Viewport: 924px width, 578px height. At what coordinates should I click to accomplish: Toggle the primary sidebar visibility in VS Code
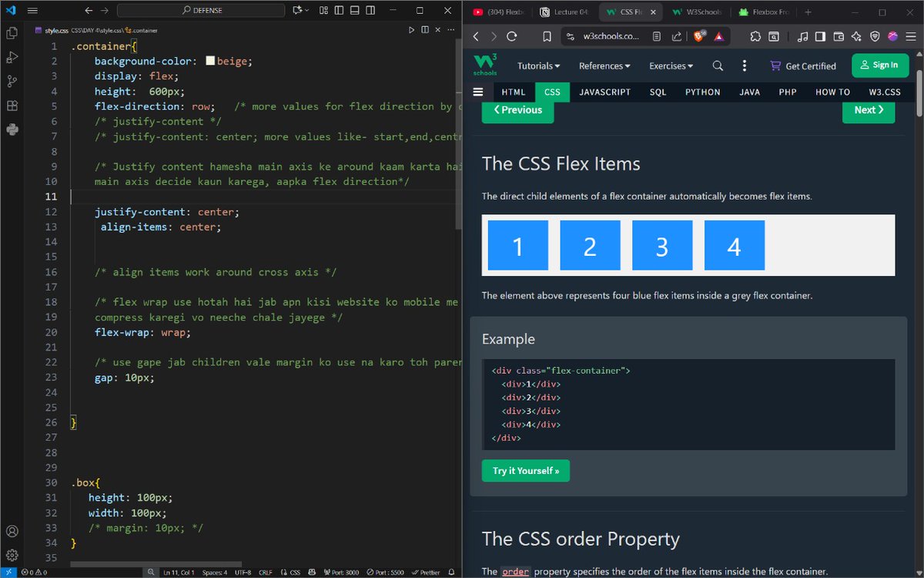[340, 10]
